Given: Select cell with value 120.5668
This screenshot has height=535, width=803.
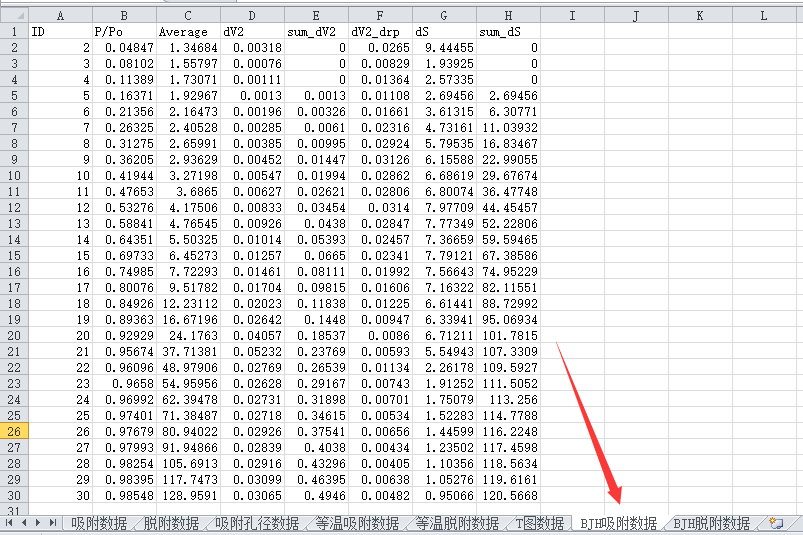Looking at the screenshot, I should [x=509, y=496].
